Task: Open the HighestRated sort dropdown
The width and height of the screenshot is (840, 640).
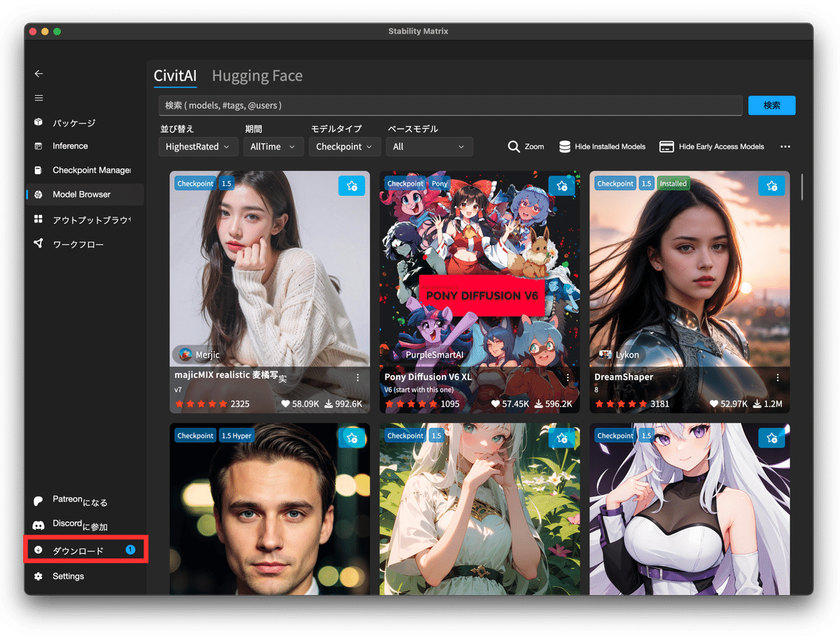Action: 197,147
